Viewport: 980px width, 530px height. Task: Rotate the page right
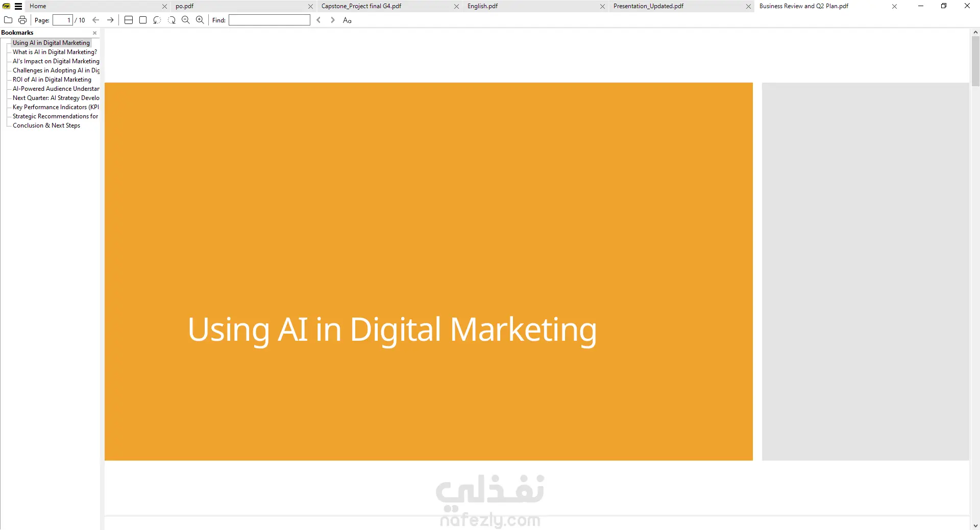171,20
